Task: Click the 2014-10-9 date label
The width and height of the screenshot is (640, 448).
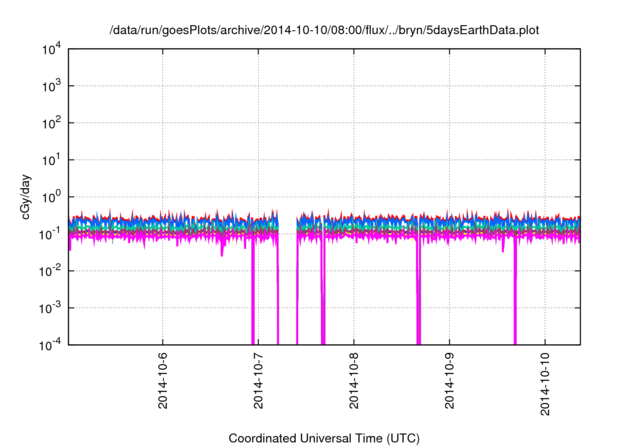Action: tap(449, 381)
